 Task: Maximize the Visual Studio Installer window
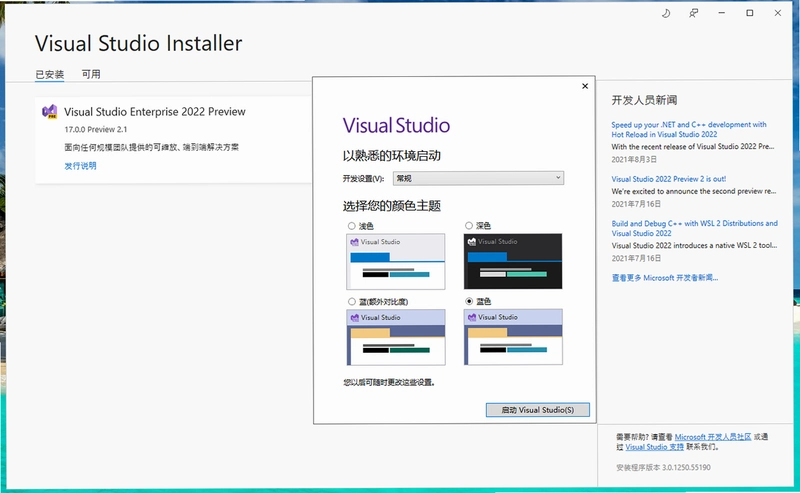(x=749, y=13)
